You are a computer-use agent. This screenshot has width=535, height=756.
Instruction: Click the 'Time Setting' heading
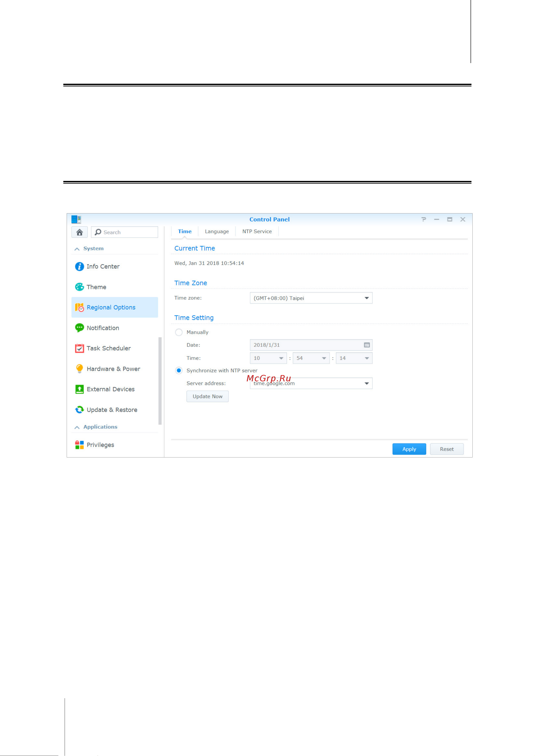[194, 318]
